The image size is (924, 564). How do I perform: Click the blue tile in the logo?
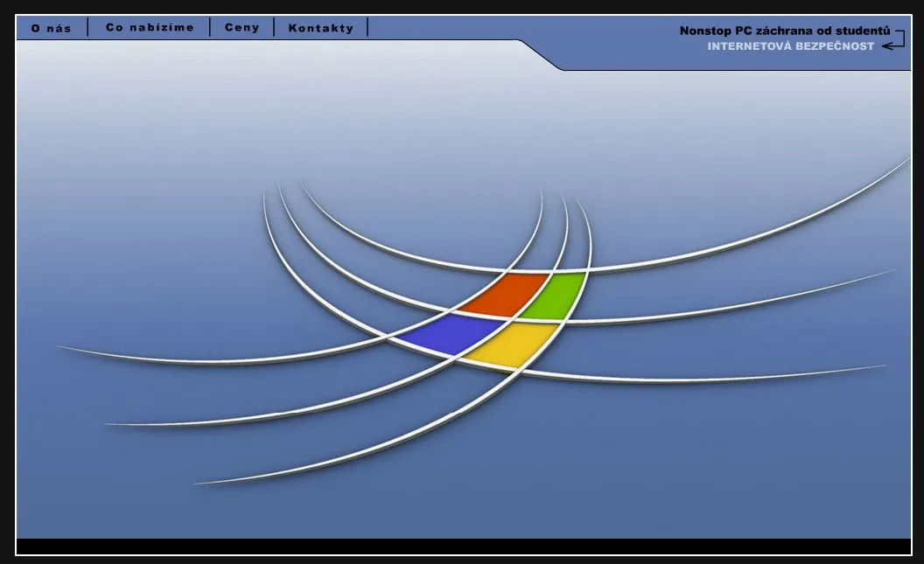click(x=447, y=334)
